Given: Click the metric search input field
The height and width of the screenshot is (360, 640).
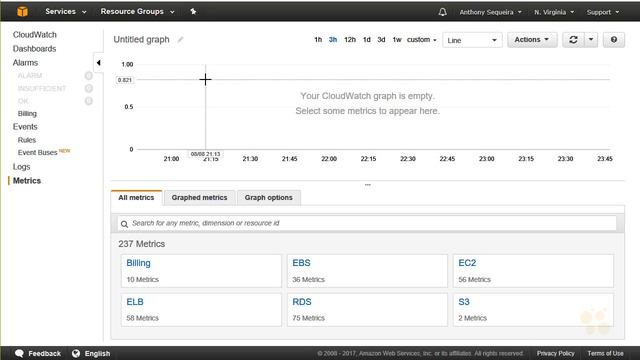Looking at the screenshot, I should (367, 223).
